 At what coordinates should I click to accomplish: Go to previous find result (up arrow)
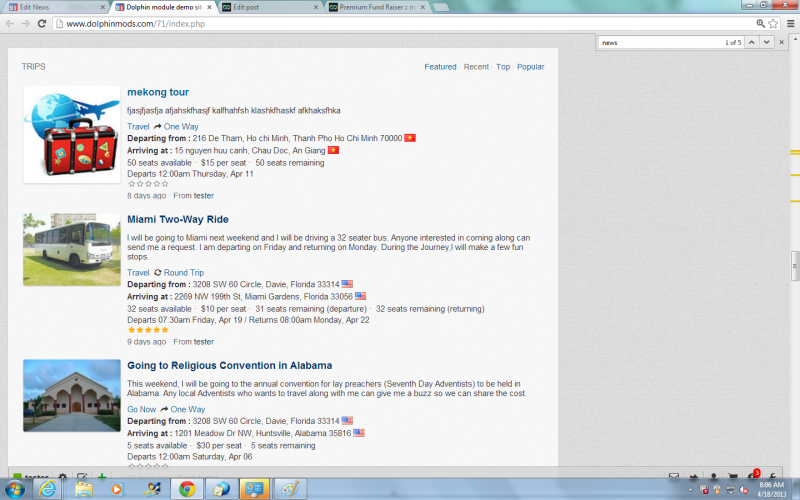(x=752, y=42)
